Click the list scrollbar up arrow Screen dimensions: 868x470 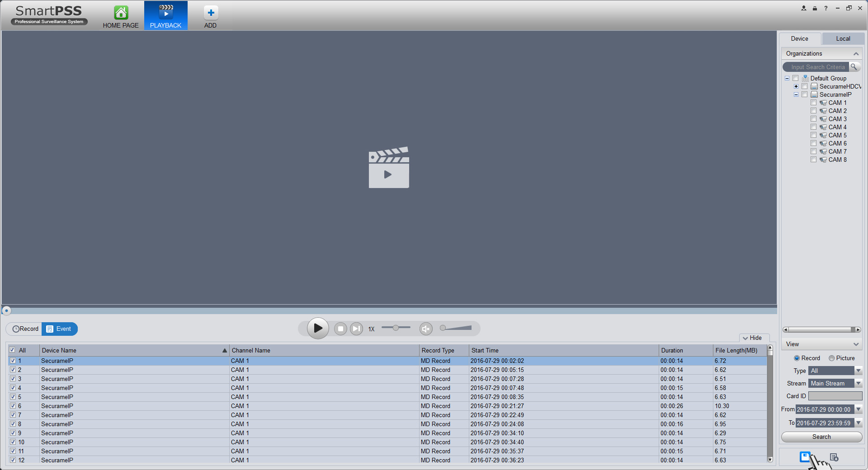tap(770, 348)
